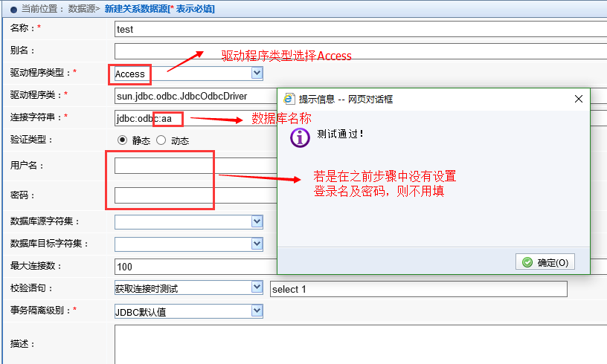Click the 提示信息 -- 网页对话框 title text
607x364 pixels.
(x=346, y=100)
